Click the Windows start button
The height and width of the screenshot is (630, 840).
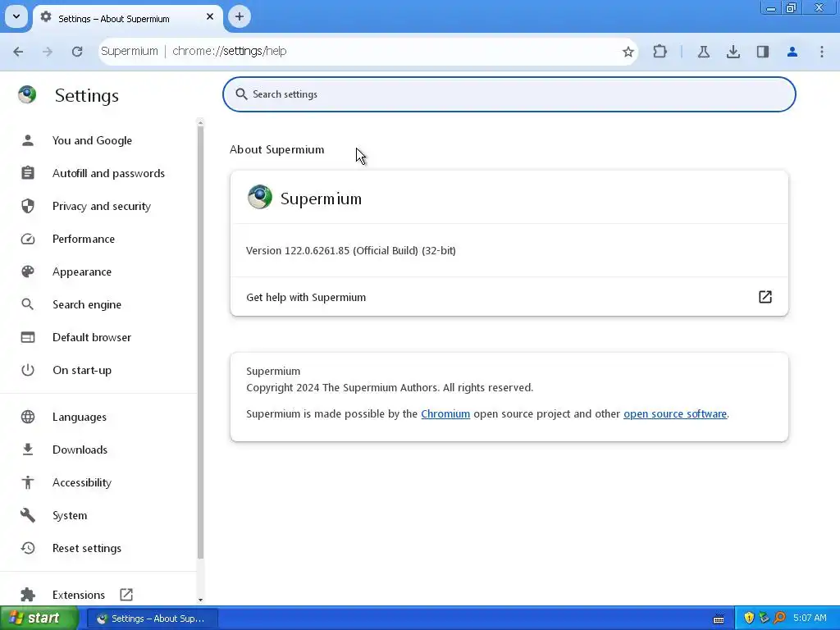pyautogui.click(x=39, y=619)
